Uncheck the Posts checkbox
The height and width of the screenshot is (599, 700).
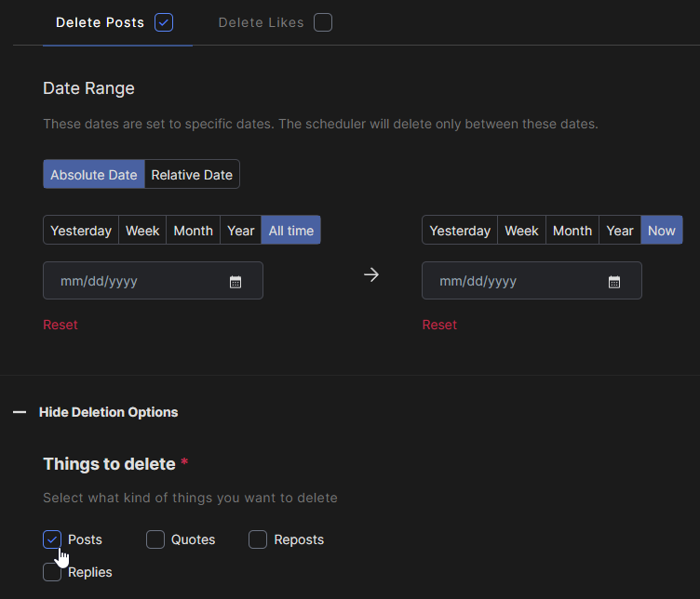click(52, 539)
